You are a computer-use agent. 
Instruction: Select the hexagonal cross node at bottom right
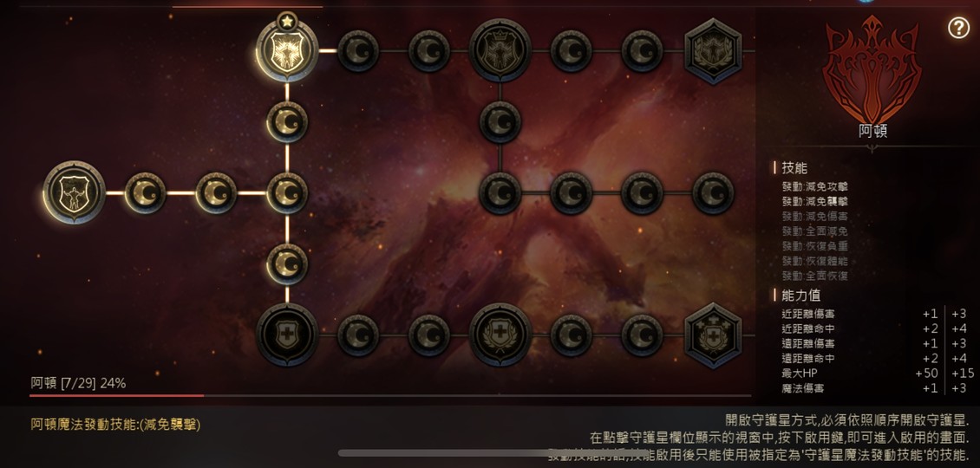713,335
